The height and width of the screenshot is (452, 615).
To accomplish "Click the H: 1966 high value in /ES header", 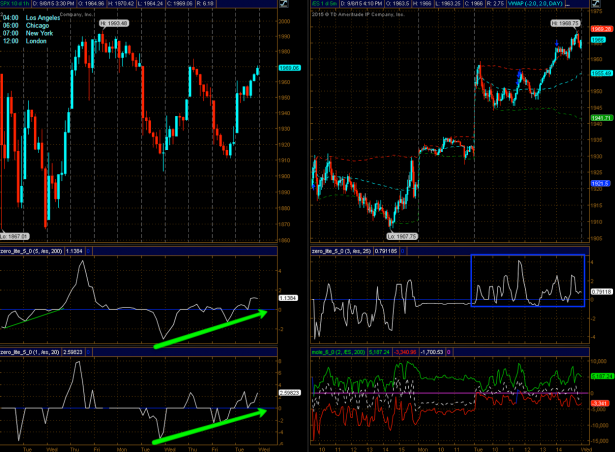I will [x=423, y=4].
